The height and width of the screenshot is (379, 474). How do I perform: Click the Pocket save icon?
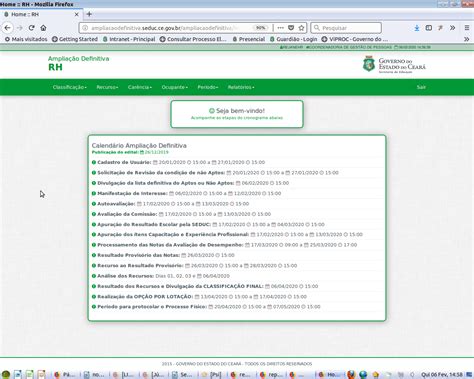click(291, 28)
